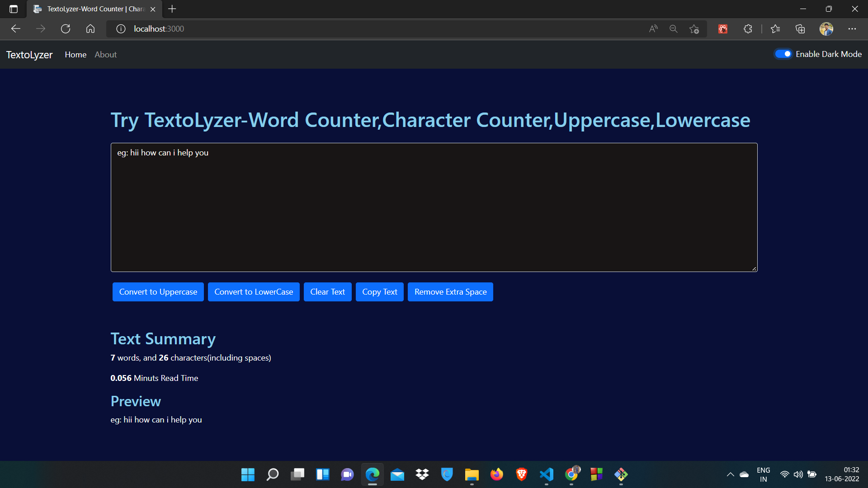Open the Read Aloud icon in address bar

click(x=653, y=29)
